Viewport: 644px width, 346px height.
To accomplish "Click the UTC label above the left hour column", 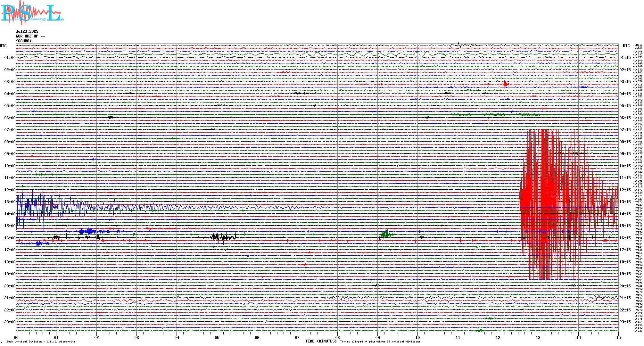I will point(3,46).
